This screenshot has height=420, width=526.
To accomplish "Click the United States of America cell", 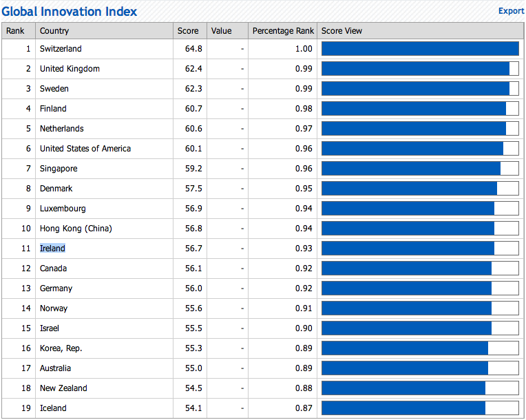I will click(x=104, y=149).
